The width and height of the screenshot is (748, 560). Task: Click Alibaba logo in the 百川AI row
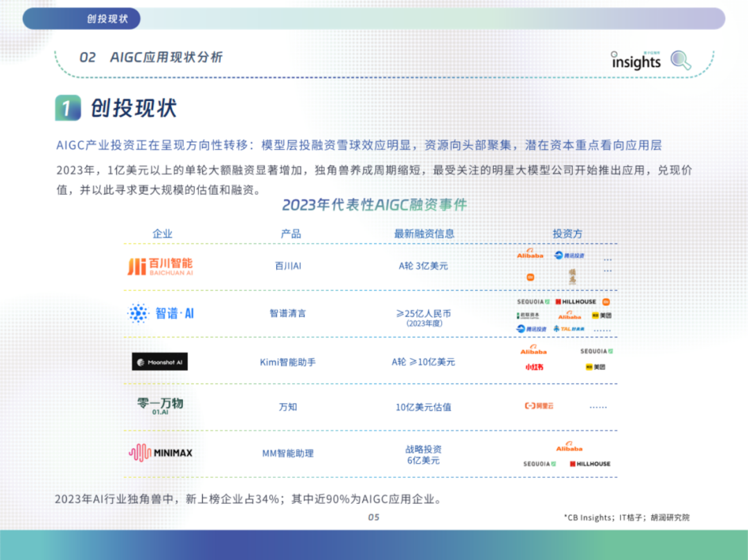(x=530, y=253)
